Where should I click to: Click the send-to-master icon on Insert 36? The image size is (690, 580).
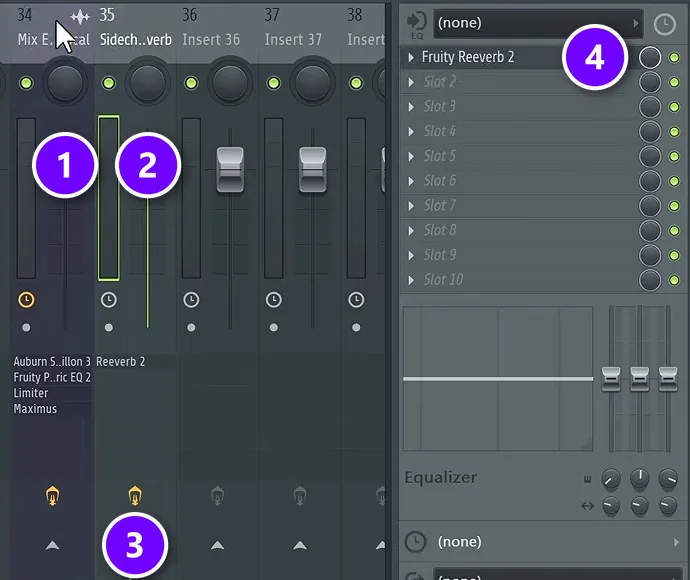pyautogui.click(x=217, y=496)
